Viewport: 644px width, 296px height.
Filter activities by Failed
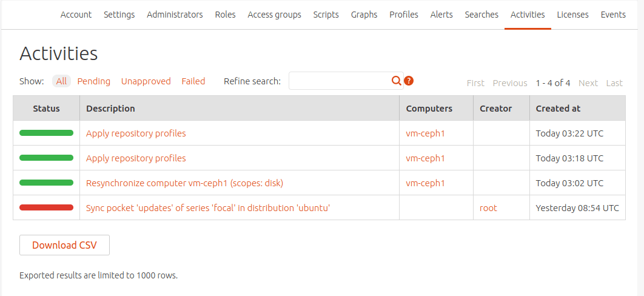[193, 81]
